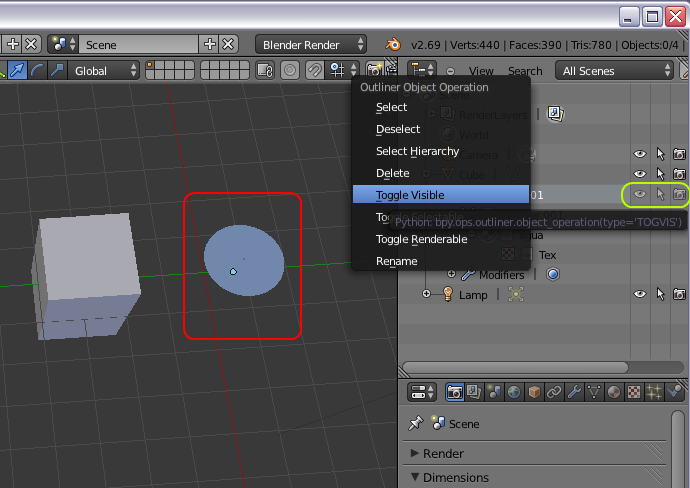Image resolution: width=690 pixels, height=488 pixels.
Task: Open the scene browse dropdown icon
Action: 63,44
